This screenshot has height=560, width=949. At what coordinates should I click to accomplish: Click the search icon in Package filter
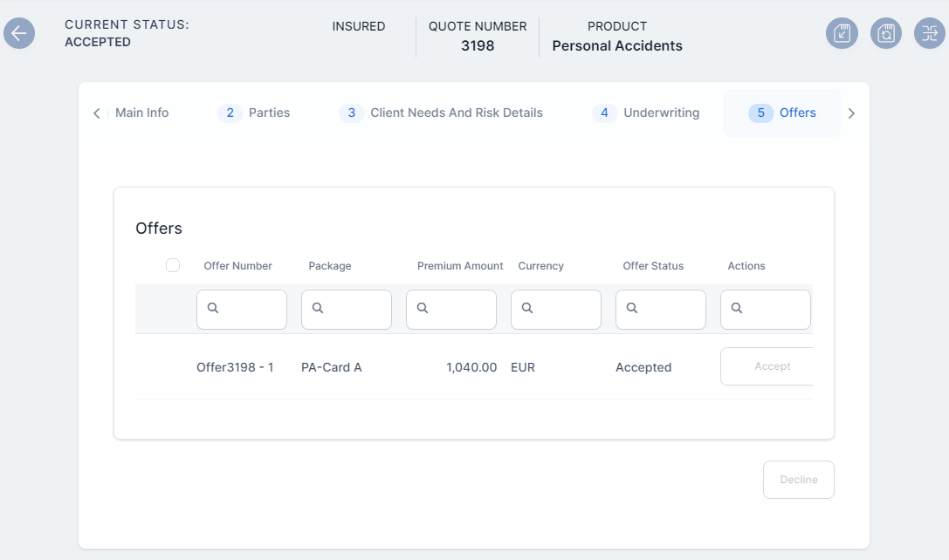(318, 309)
